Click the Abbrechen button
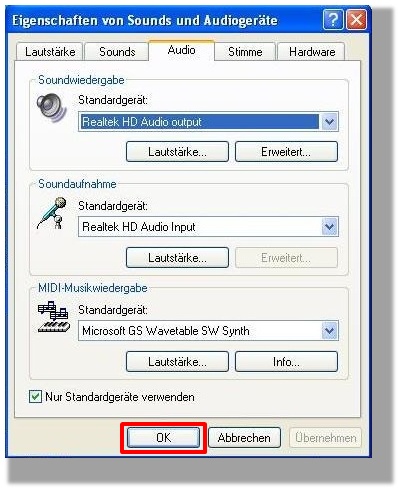The width and height of the screenshot is (400, 492). coord(244,438)
